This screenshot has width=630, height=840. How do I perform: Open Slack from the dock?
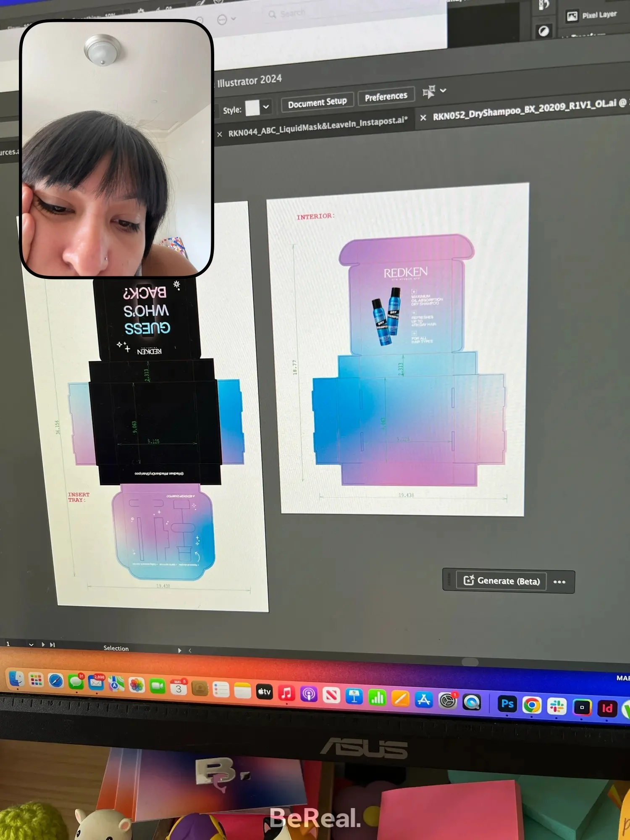[x=557, y=706]
